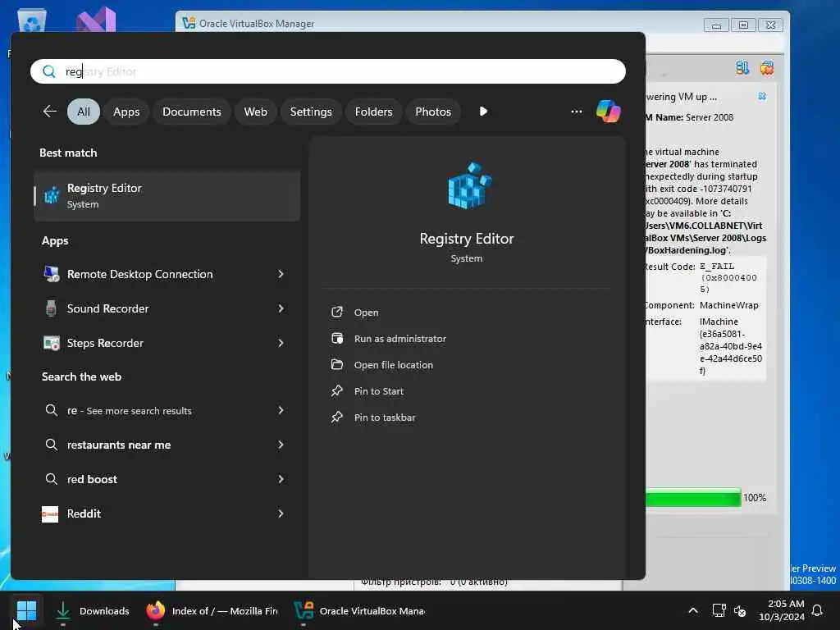840x630 pixels.
Task: Click Open for Registry Editor
Action: coord(367,313)
